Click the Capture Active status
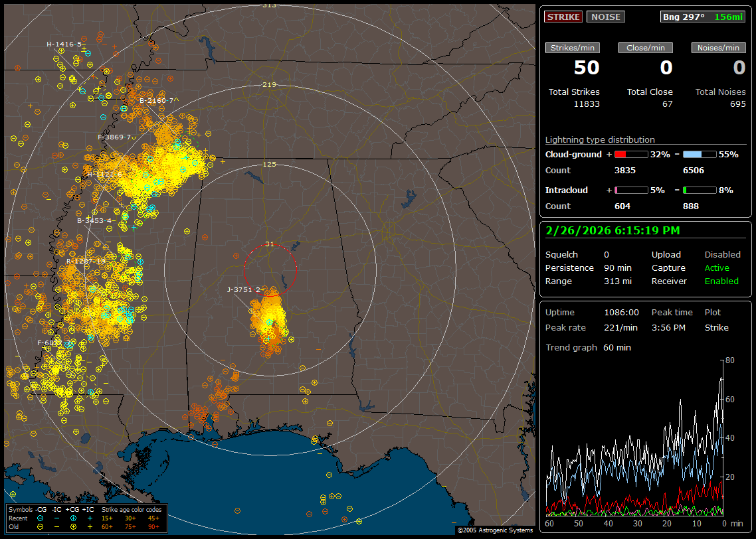 pyautogui.click(x=717, y=268)
